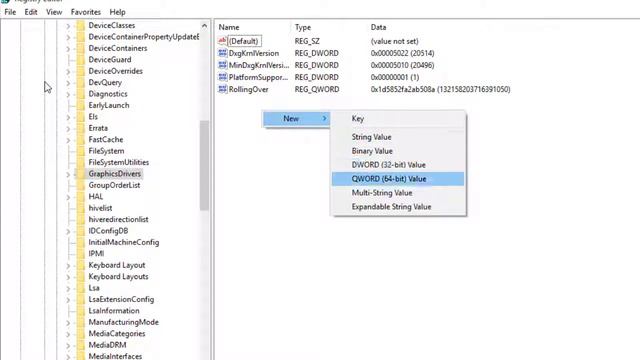This screenshot has width=640, height=360.
Task: Click the tree pane scroll up arrow
Action: click(204, 26)
